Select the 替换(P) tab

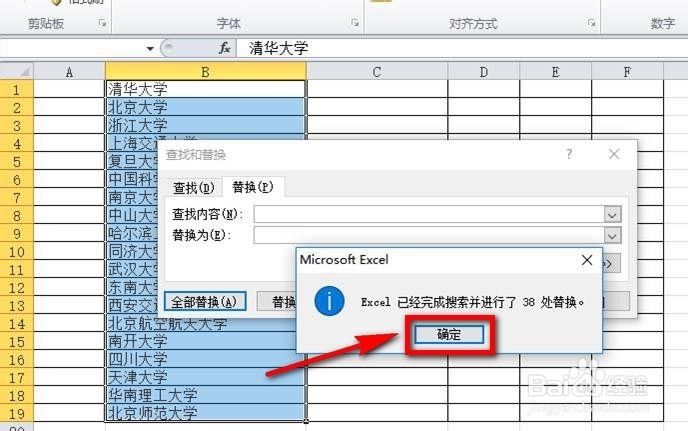click(x=253, y=187)
